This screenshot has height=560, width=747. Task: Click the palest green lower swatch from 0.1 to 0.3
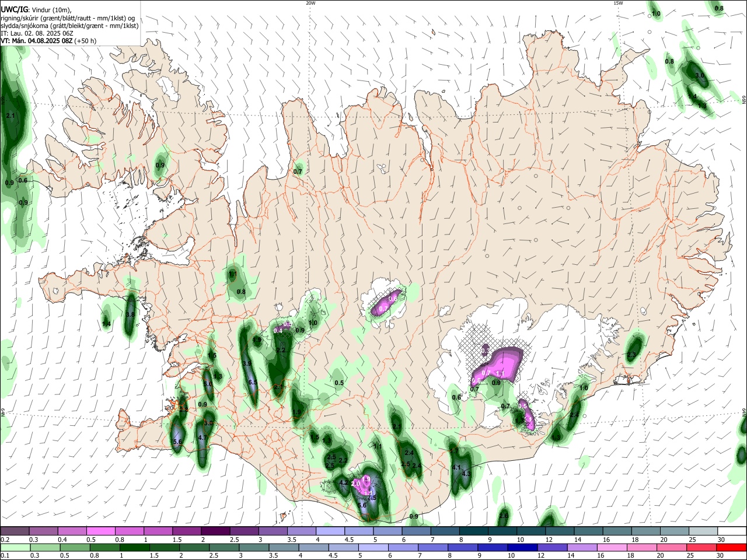[x=15, y=547]
